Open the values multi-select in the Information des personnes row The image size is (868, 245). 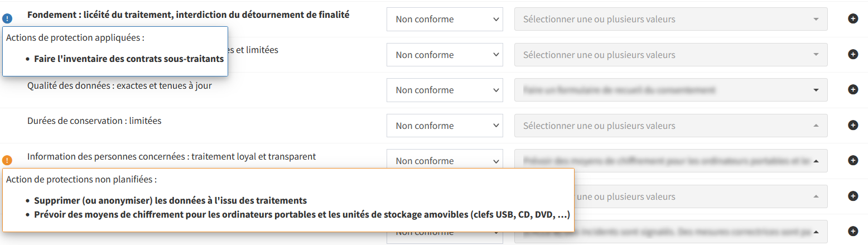pyautogui.click(x=671, y=161)
